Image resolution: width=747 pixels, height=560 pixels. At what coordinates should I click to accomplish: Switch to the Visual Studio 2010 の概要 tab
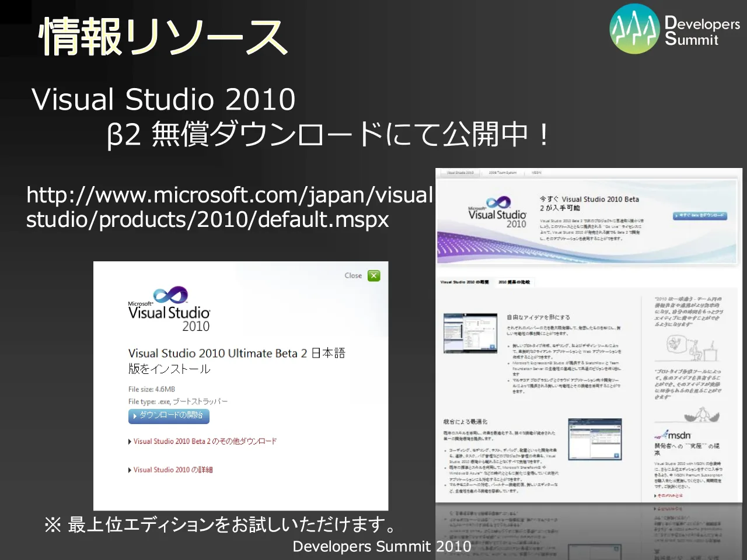465,282
